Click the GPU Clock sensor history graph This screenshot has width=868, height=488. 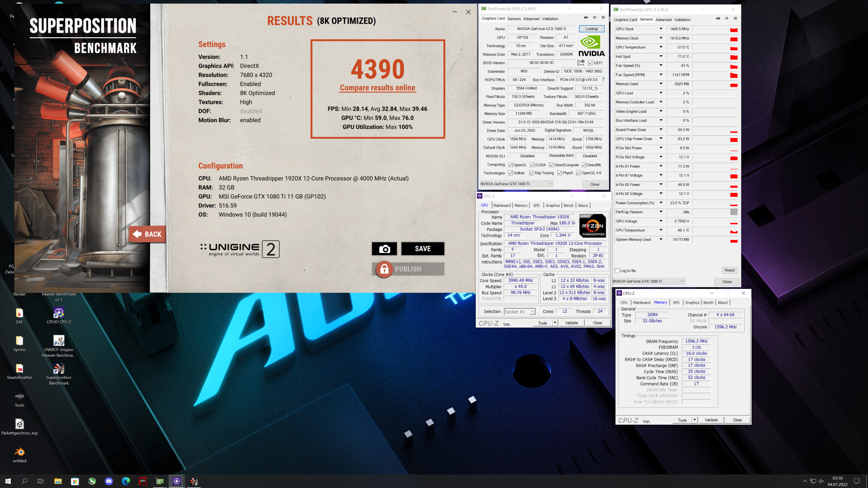(715, 29)
